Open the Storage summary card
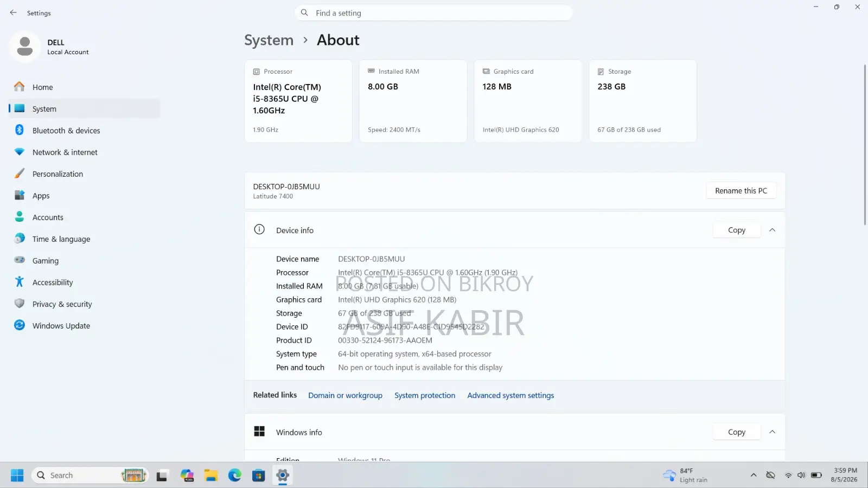Screen dimensions: 868x488 (643, 101)
